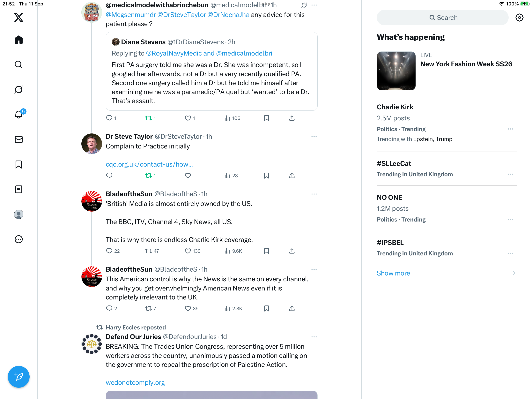
Task: Open the More menu in sidebar
Action: 18,239
